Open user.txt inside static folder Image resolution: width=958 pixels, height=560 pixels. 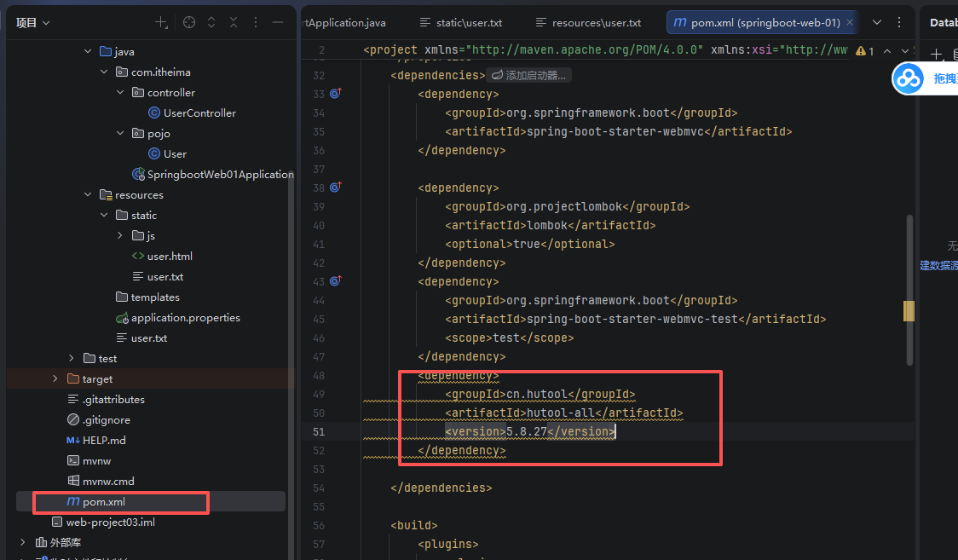point(159,277)
